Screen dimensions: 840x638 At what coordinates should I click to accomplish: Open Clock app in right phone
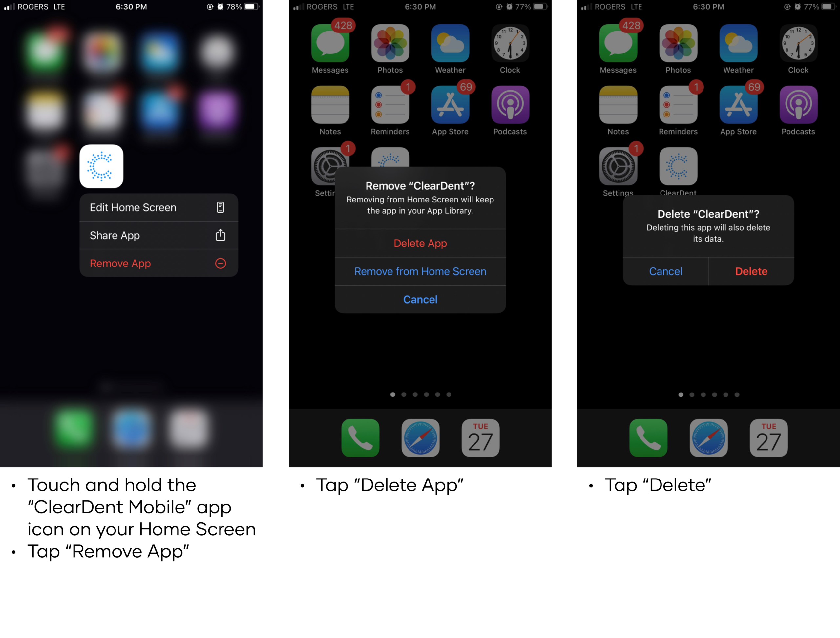[798, 43]
